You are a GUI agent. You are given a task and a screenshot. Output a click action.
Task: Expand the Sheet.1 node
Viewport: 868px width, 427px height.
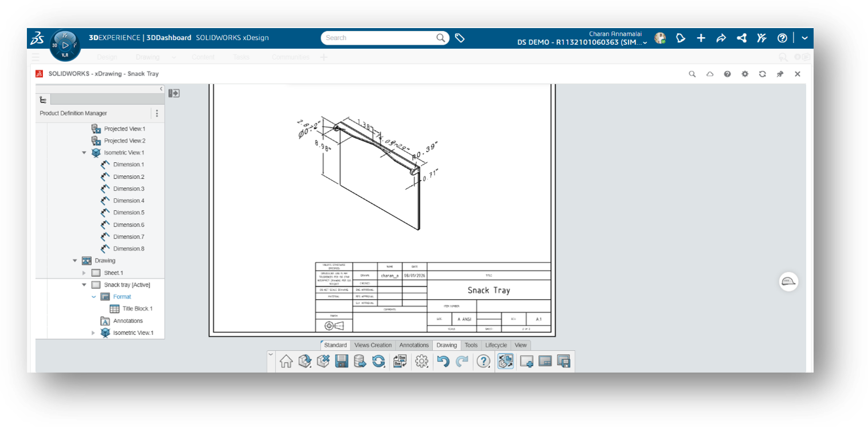84,273
